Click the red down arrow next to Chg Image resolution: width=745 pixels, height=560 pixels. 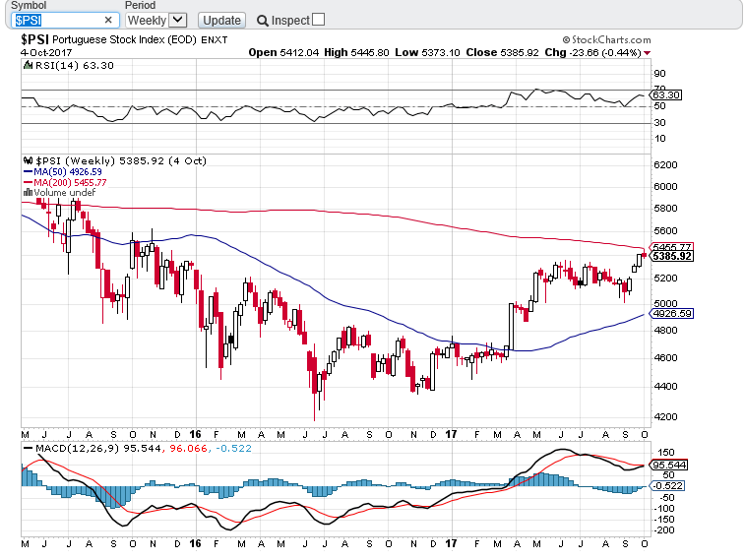pos(648,53)
